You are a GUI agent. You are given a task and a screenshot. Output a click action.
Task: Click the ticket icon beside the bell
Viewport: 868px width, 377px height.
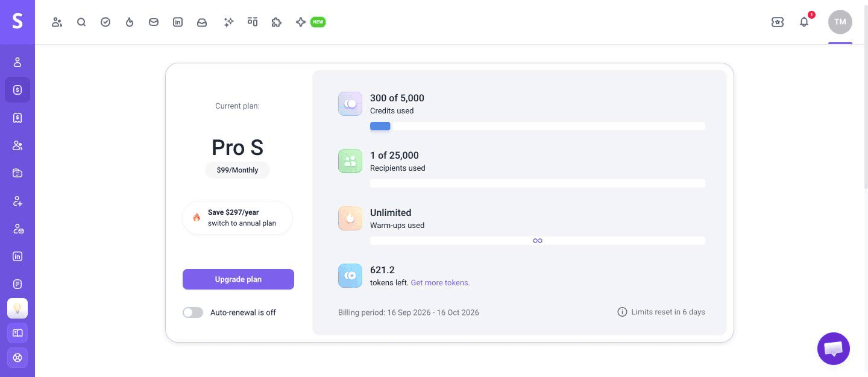778,22
